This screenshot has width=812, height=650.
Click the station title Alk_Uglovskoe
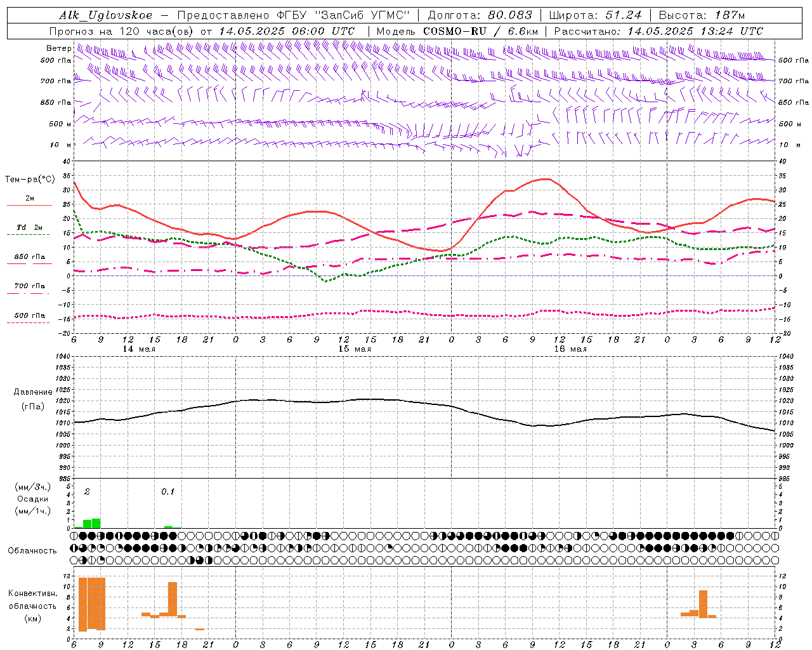(x=106, y=15)
